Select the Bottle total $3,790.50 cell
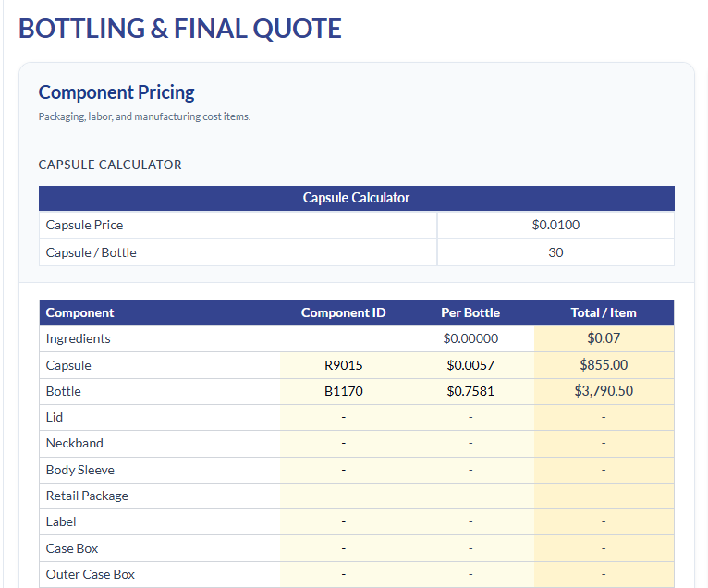 pos(604,391)
